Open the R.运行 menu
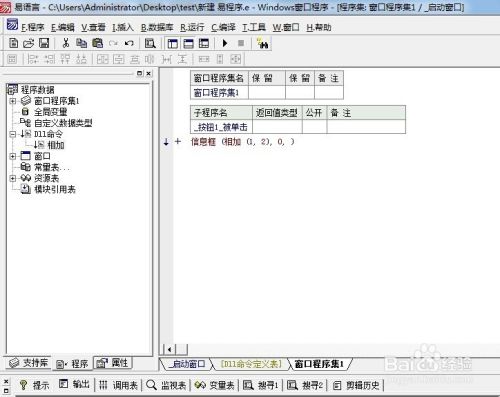Viewport: 500px width, 397px height. tap(192, 27)
